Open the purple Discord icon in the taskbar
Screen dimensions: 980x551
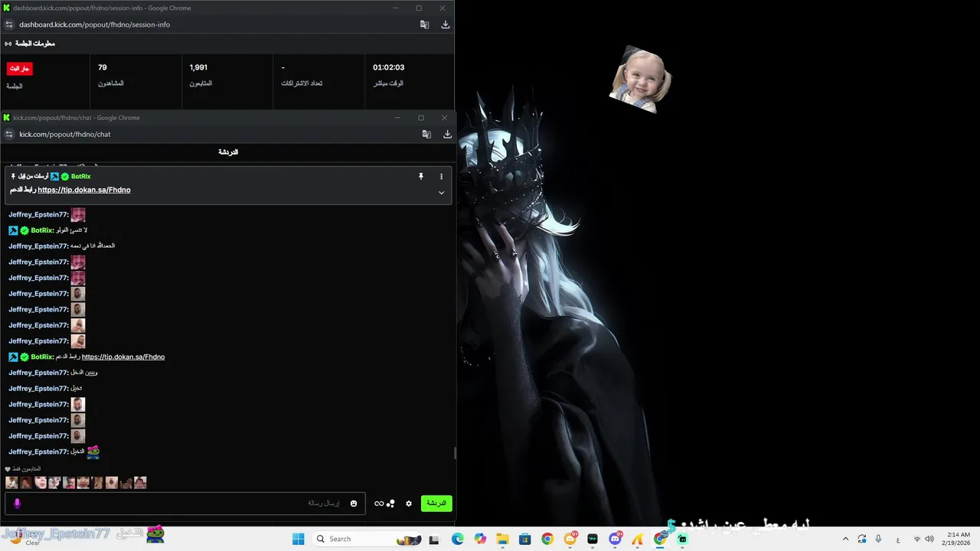(x=615, y=539)
